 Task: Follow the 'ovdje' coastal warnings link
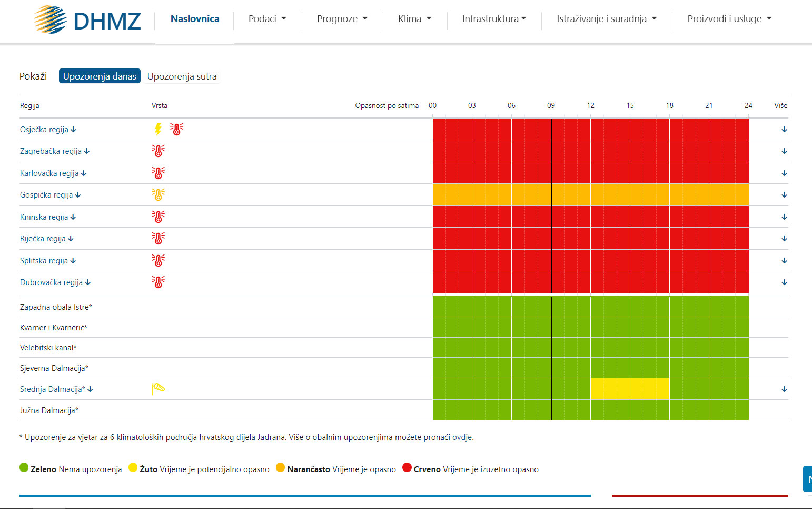click(x=462, y=437)
